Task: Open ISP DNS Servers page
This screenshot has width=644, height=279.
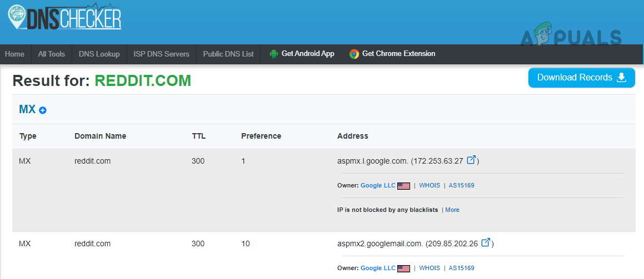Action: click(161, 54)
